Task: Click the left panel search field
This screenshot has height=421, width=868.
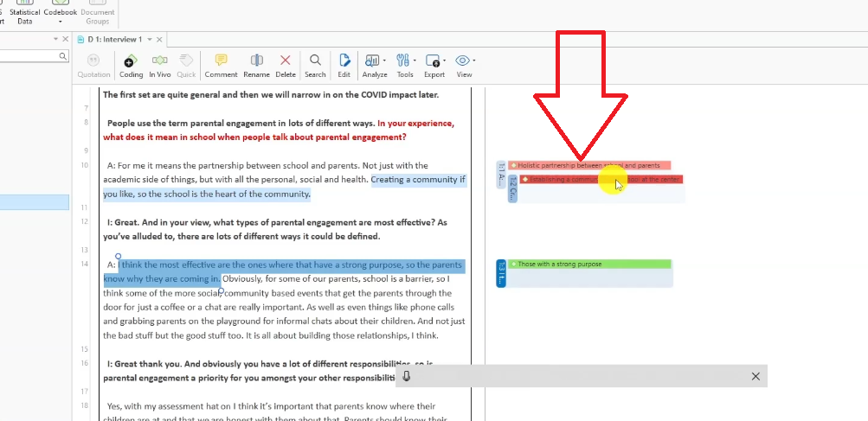Action: click(30, 55)
